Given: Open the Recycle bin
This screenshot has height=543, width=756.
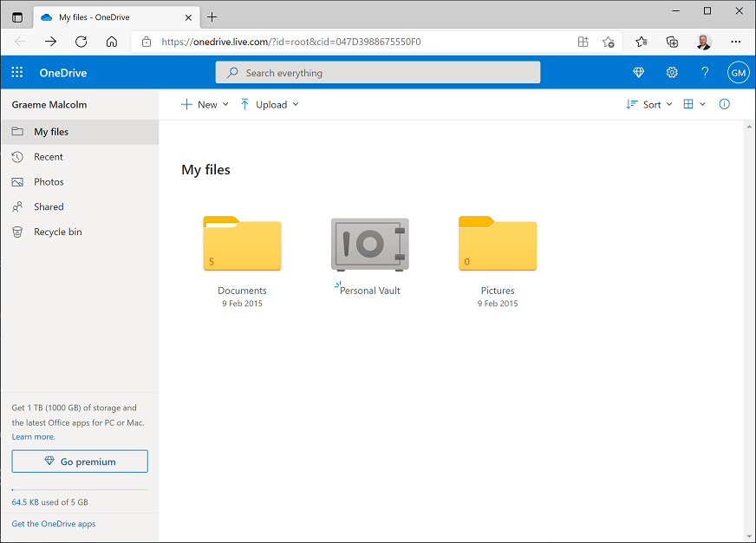Looking at the screenshot, I should tap(80, 232).
